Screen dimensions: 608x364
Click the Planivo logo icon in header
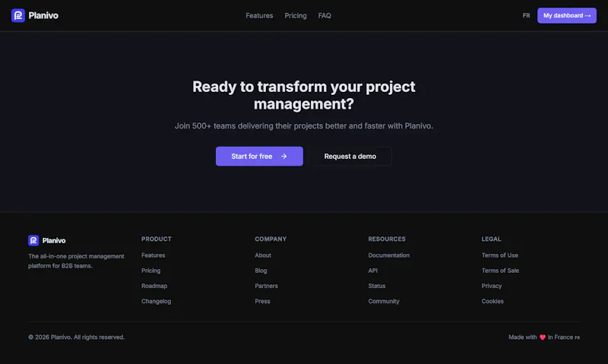[17, 15]
